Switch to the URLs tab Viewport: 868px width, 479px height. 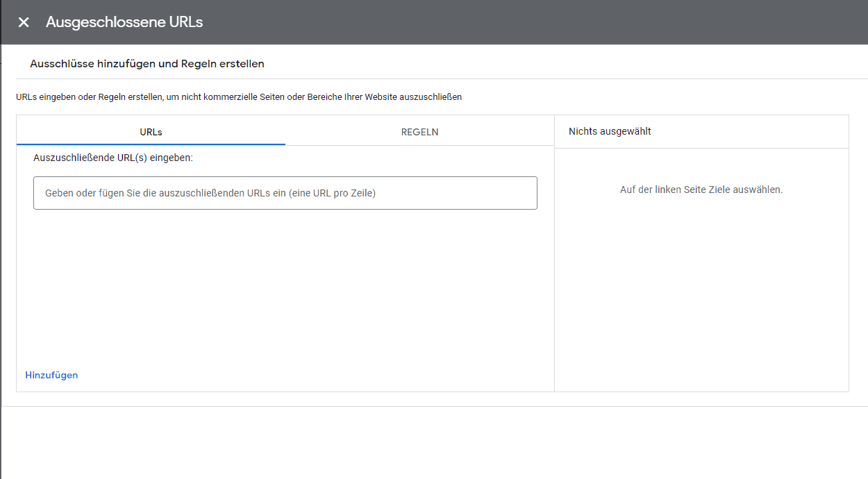click(151, 132)
